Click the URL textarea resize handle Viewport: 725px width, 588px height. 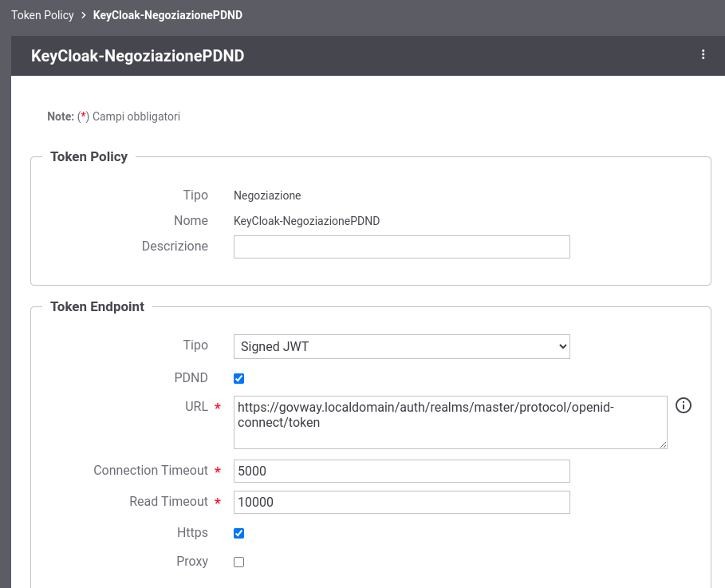point(663,444)
